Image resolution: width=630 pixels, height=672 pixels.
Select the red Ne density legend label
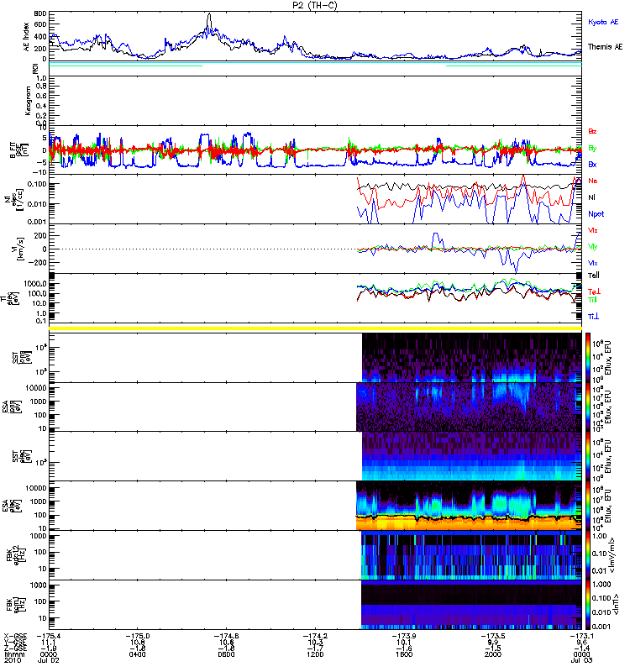[593, 181]
